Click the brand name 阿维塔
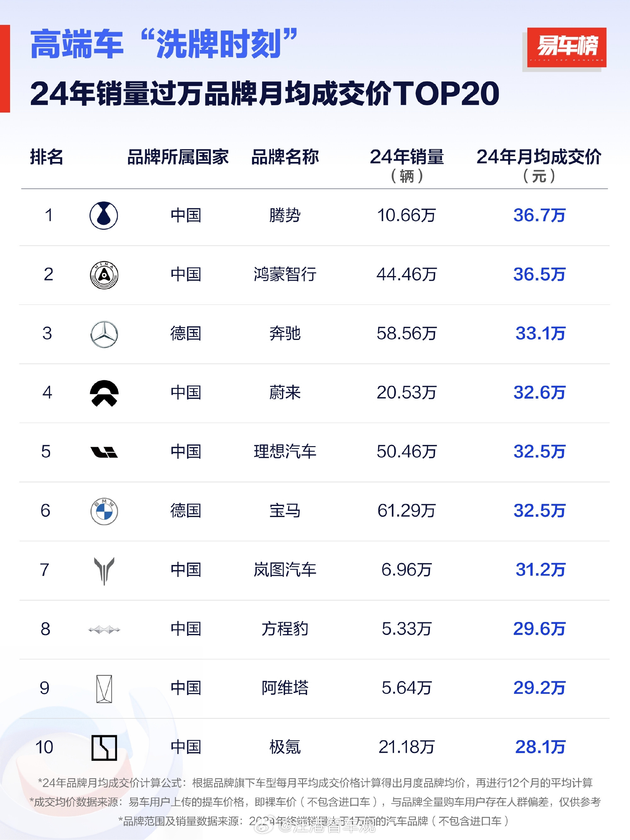This screenshot has width=630, height=840. click(x=285, y=688)
